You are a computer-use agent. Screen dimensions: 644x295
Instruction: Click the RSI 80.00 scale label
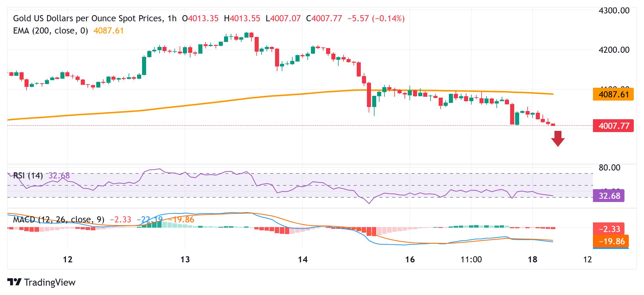(610, 168)
